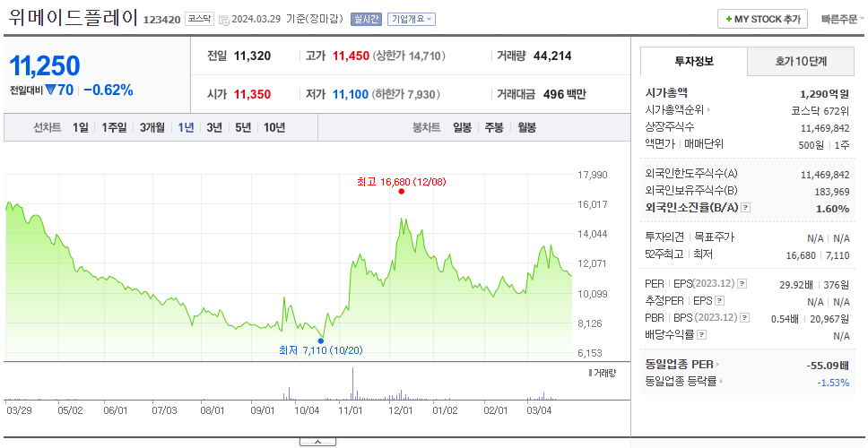Click the 거래량 value 44,214
This screenshot has width=868, height=448.
pyautogui.click(x=552, y=56)
